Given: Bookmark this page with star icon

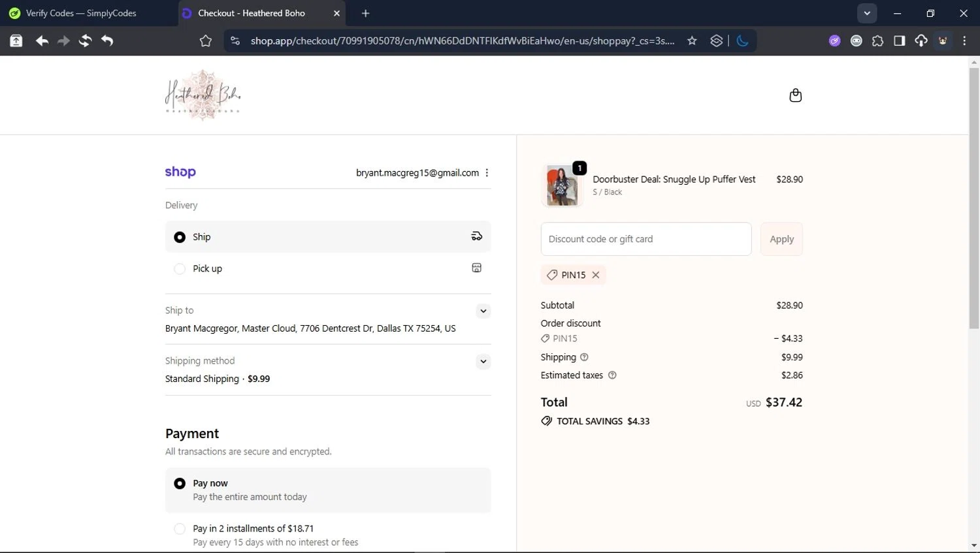Looking at the screenshot, I should pos(692,40).
